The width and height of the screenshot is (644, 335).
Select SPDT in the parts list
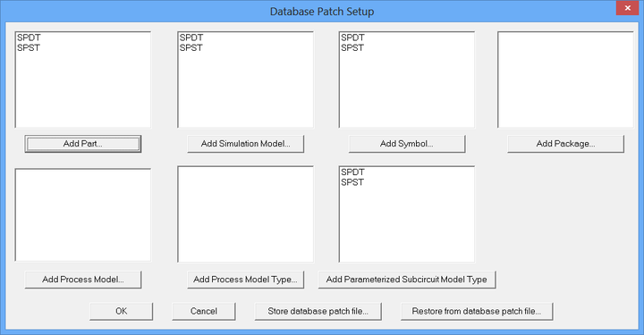(29, 38)
